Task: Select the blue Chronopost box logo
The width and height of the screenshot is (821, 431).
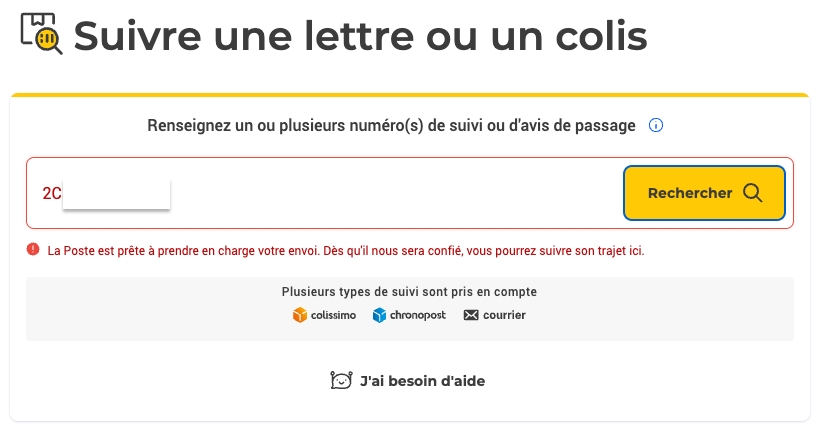Action: pos(379,315)
